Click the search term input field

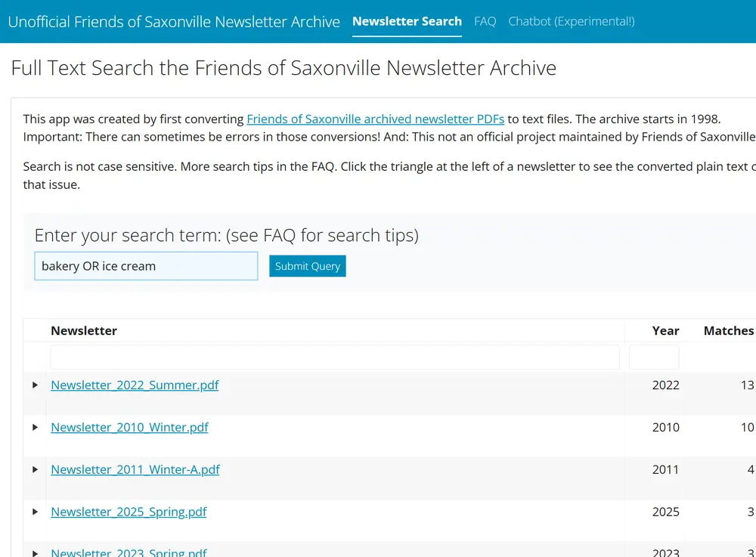pyautogui.click(x=145, y=266)
